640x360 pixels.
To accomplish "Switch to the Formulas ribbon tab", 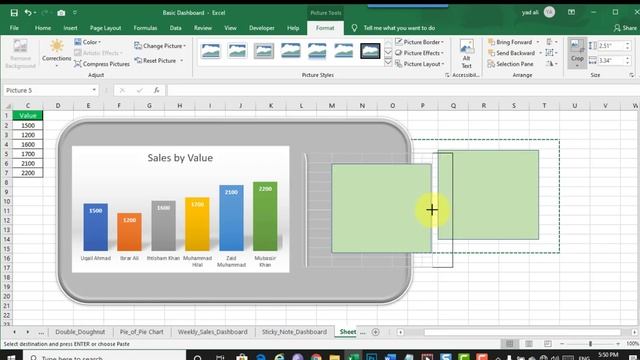I will (145, 28).
